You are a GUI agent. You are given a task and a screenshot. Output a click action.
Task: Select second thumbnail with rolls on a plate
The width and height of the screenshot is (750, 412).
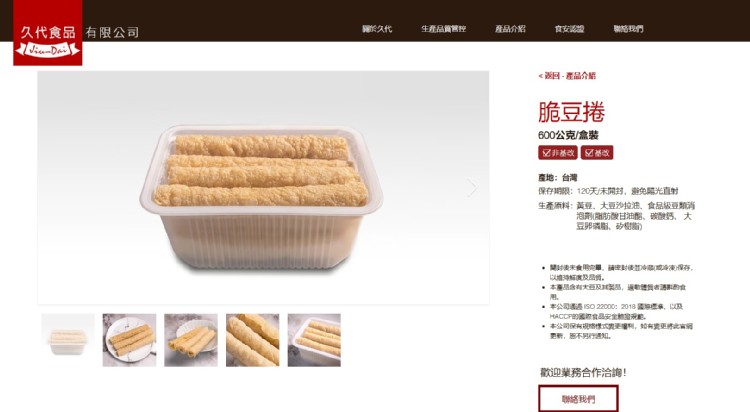coord(130,340)
